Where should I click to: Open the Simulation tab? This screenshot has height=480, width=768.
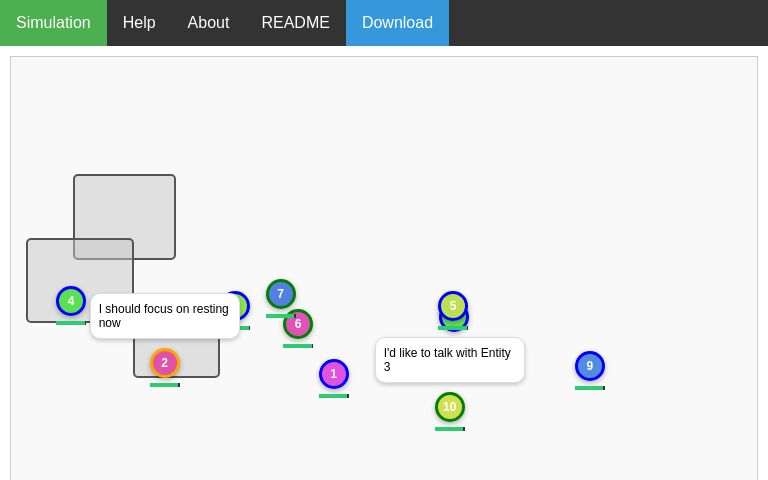(53, 23)
